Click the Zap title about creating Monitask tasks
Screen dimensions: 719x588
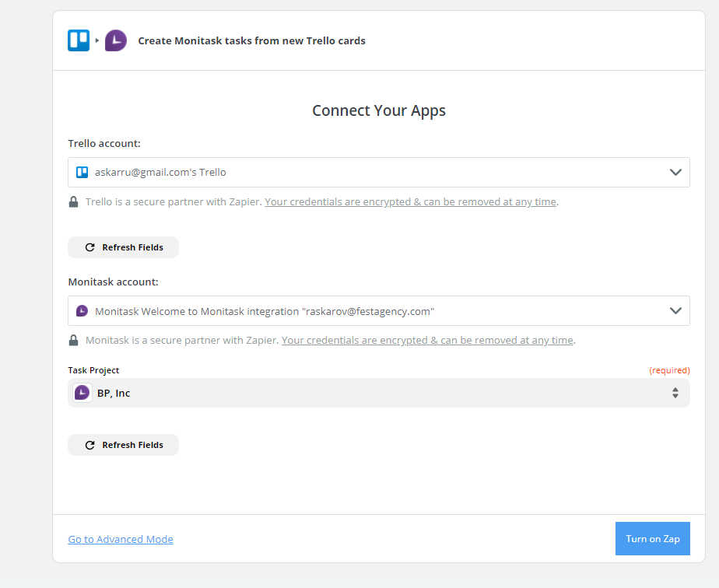coord(251,40)
